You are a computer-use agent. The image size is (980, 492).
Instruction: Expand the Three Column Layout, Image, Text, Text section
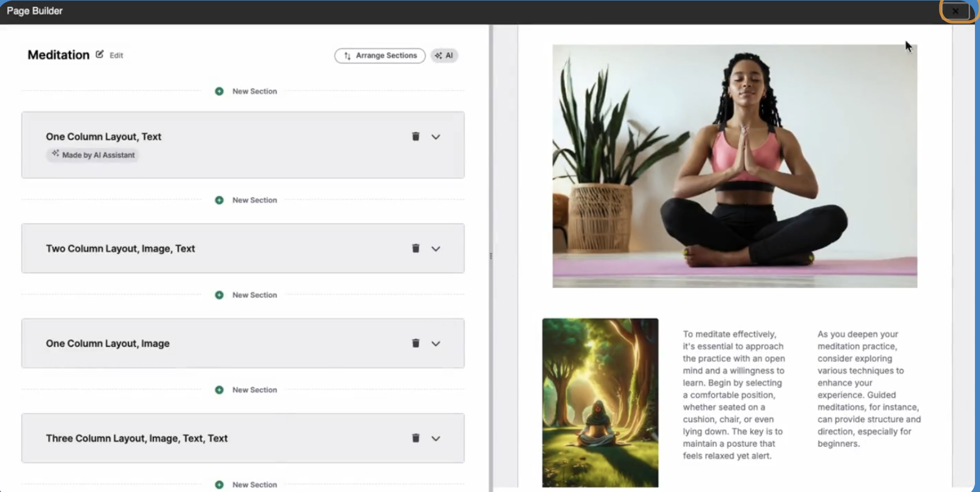coord(436,439)
